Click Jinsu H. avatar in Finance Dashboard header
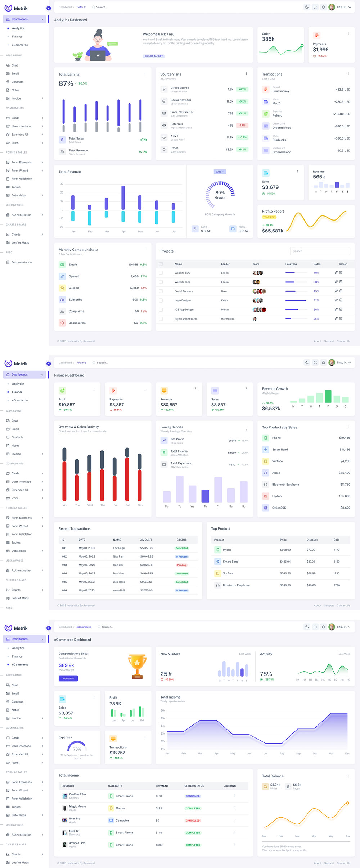This screenshot has width=360, height=868. pyautogui.click(x=332, y=363)
